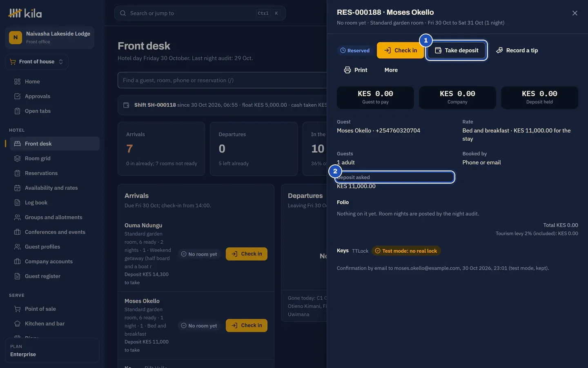Check in Ouma Ndungu from arrivals list
This screenshot has width=588, height=368.
[x=247, y=254]
